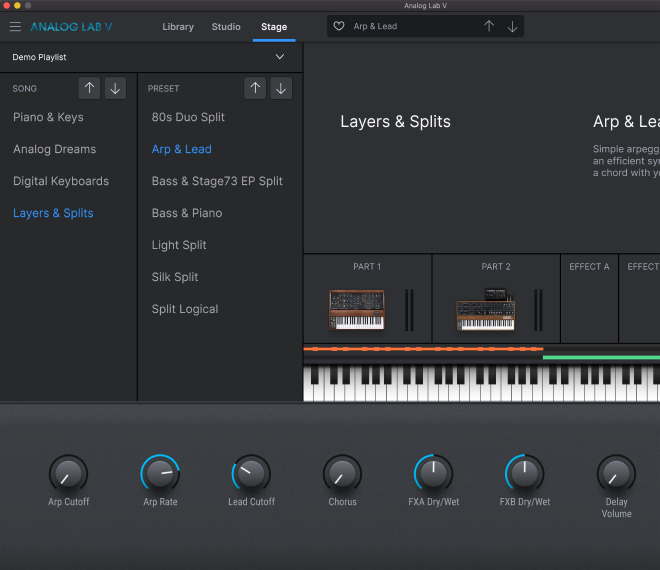Click the Chorus knob
The width and height of the screenshot is (660, 570).
pyautogui.click(x=342, y=474)
